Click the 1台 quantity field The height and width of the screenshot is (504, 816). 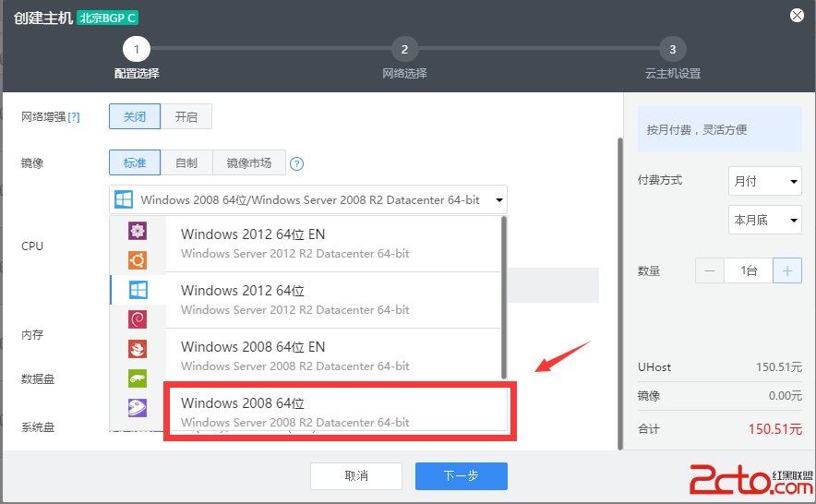(x=749, y=270)
